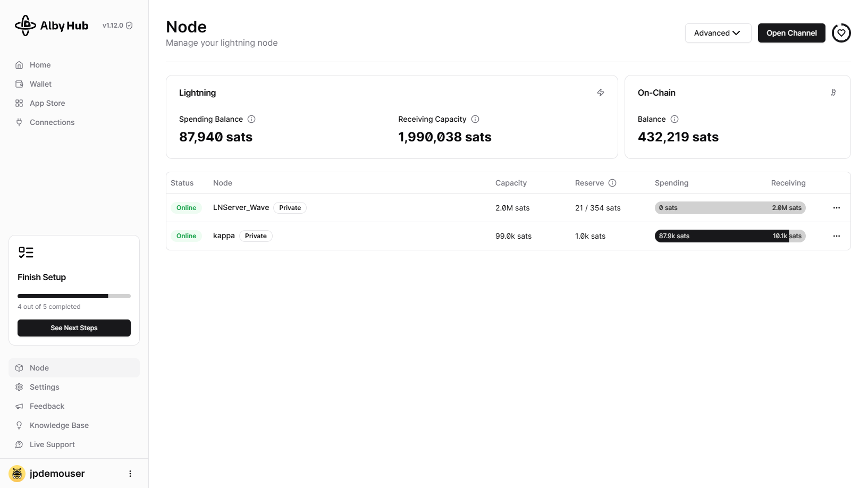This screenshot has height=488, width=868.
Task: Click the Spending Balance info icon
Action: point(251,119)
